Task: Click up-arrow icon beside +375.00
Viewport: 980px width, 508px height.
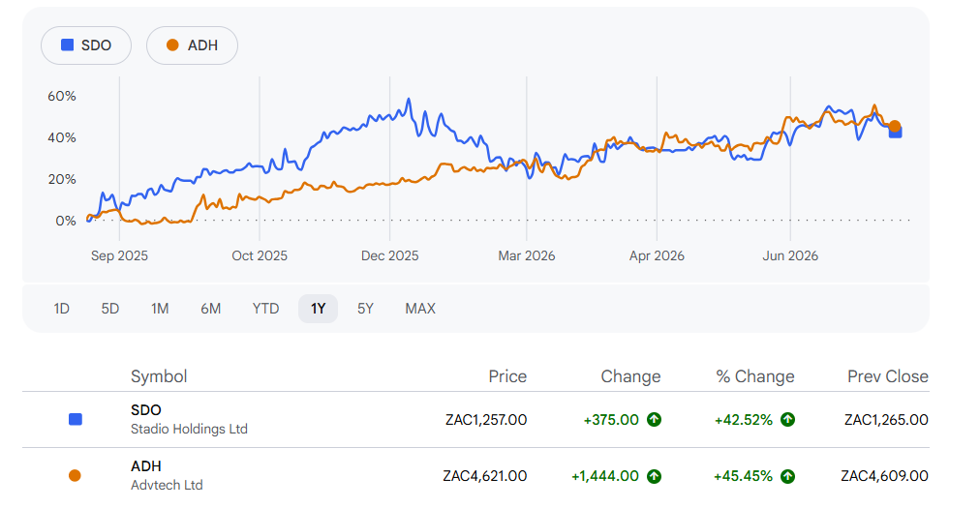Action: click(x=654, y=419)
